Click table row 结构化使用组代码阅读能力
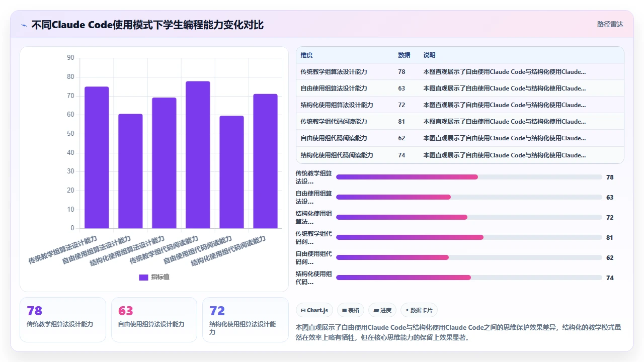644x362 pixels. click(x=460, y=155)
